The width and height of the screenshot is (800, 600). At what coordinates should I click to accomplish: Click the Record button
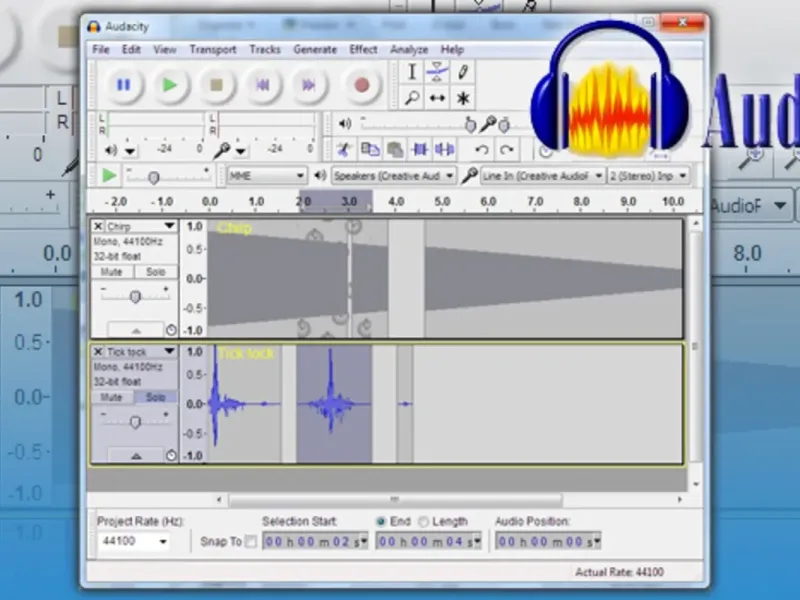point(361,85)
